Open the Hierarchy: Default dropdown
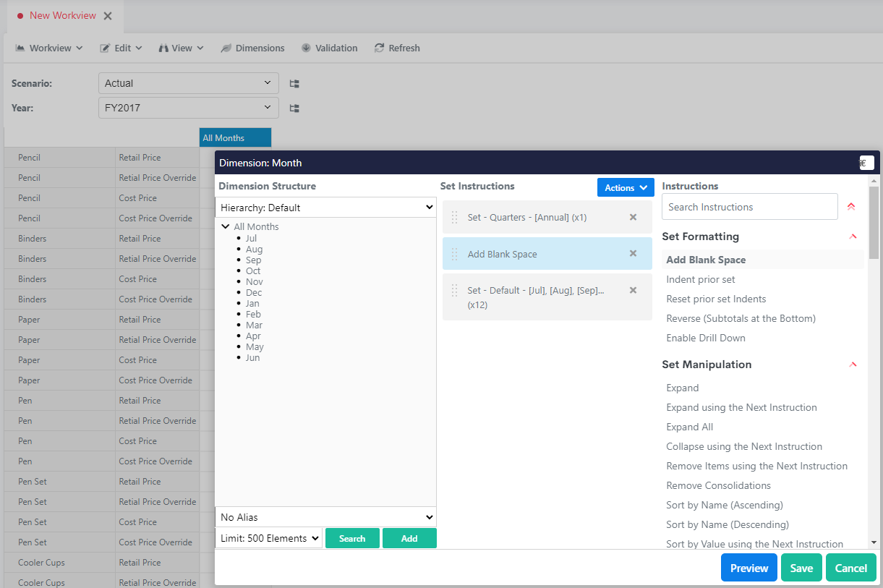Image resolution: width=883 pixels, height=588 pixels. [x=325, y=208]
